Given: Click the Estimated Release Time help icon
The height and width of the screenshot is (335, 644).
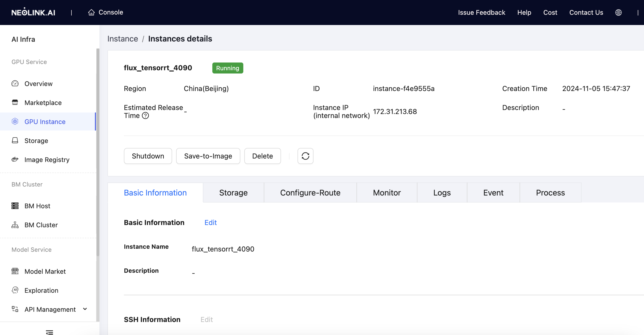Looking at the screenshot, I should tap(145, 115).
